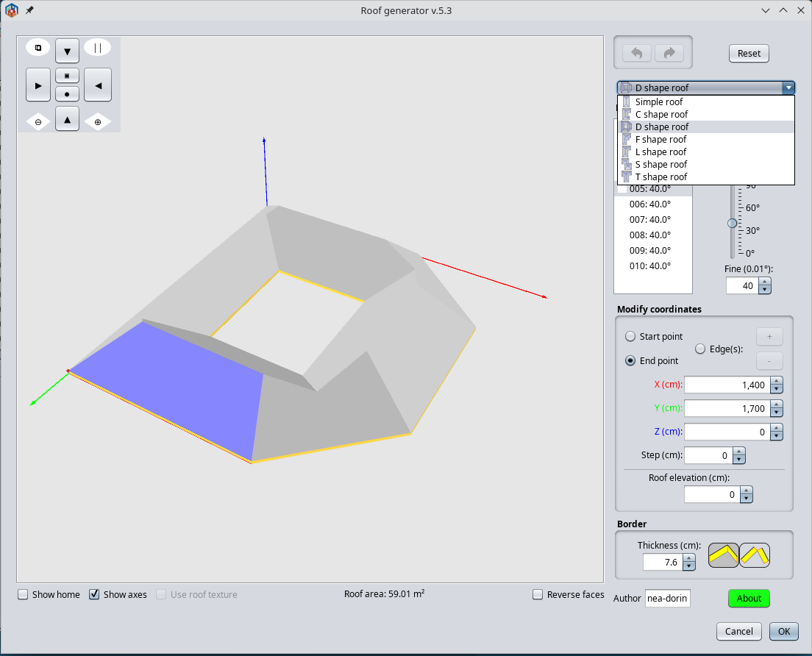
Task: Rotate view down with down arrow
Action: [x=68, y=51]
